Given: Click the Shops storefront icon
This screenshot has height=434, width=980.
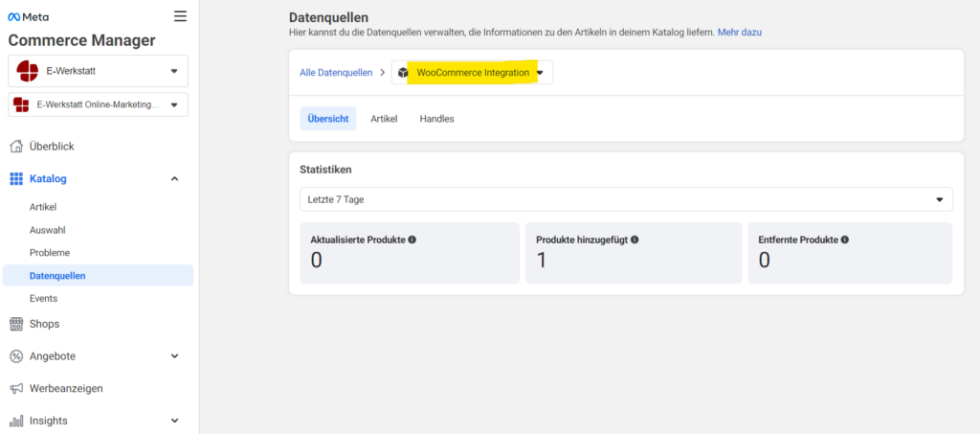Looking at the screenshot, I should pos(17,324).
